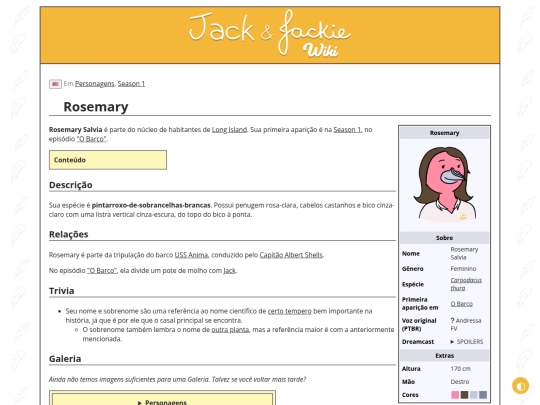540x405 pixels.
Task: Expand the Dreamcast SPOILERS disclosure
Action: 467,342
